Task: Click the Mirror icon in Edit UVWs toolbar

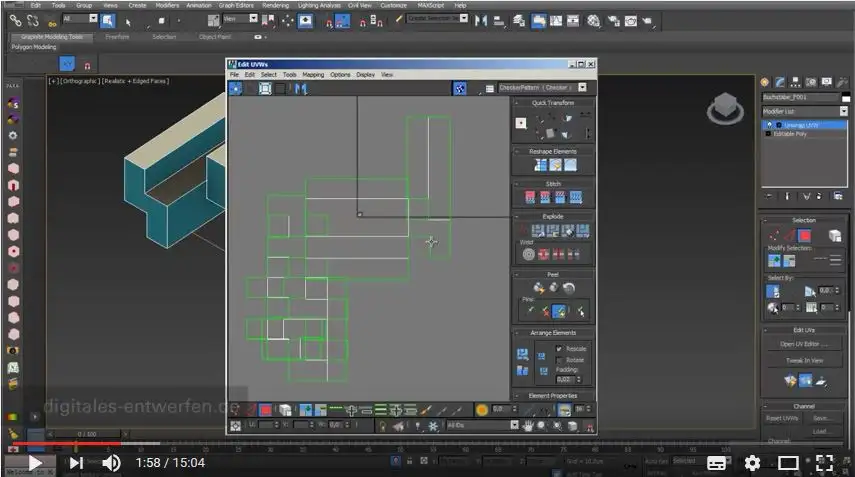Action: point(301,88)
